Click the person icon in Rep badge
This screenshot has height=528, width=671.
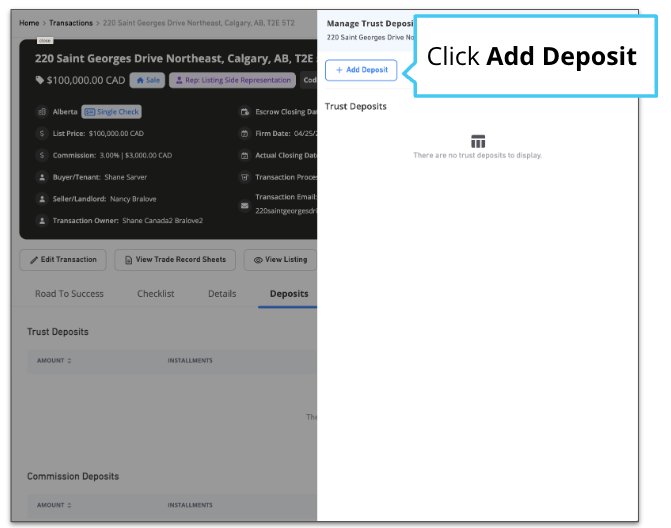179,80
